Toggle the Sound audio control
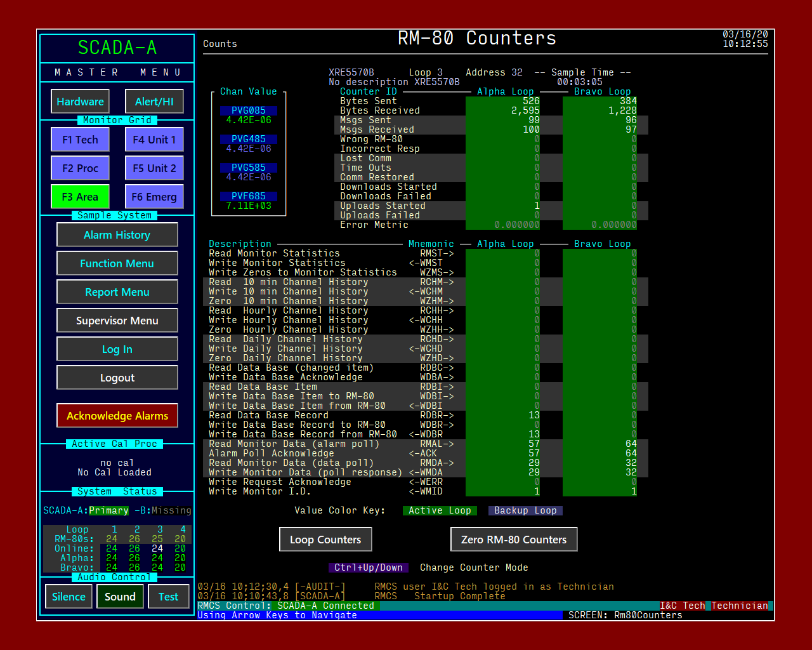 [120, 597]
